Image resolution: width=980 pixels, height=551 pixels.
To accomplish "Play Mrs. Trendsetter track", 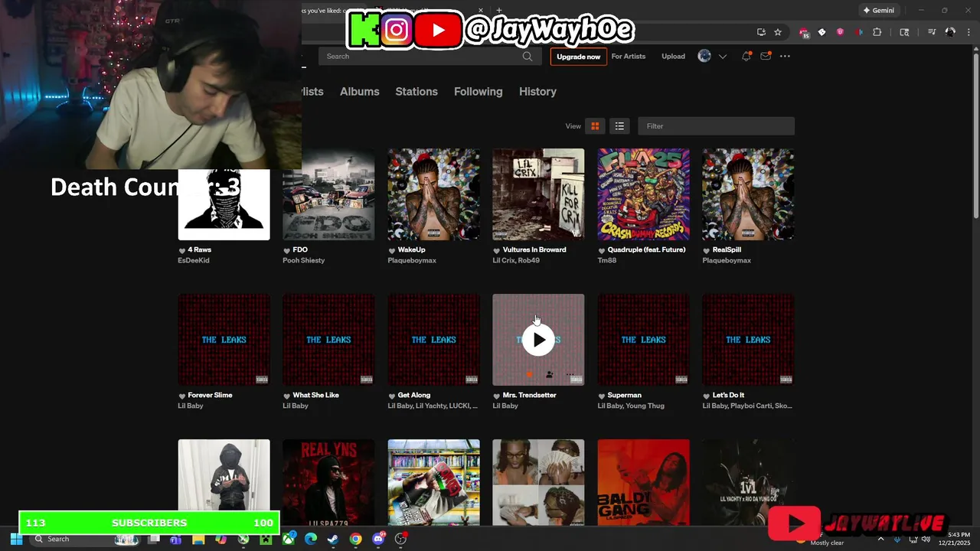I will (538, 340).
